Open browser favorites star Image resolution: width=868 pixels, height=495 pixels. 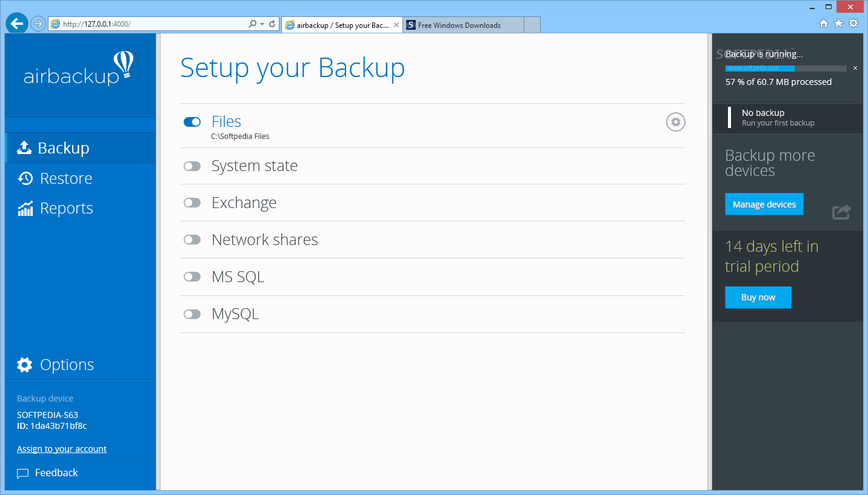(838, 24)
